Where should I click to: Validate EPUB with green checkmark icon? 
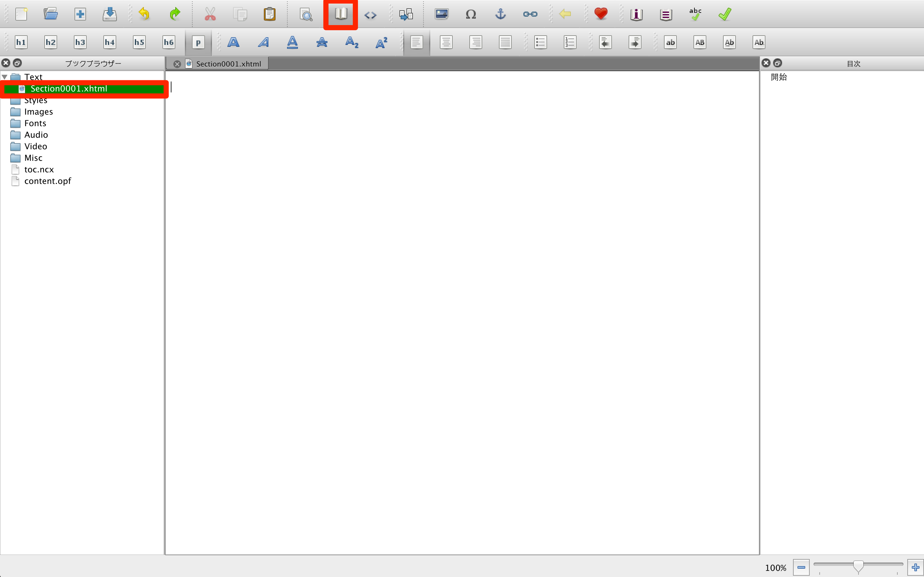(725, 14)
